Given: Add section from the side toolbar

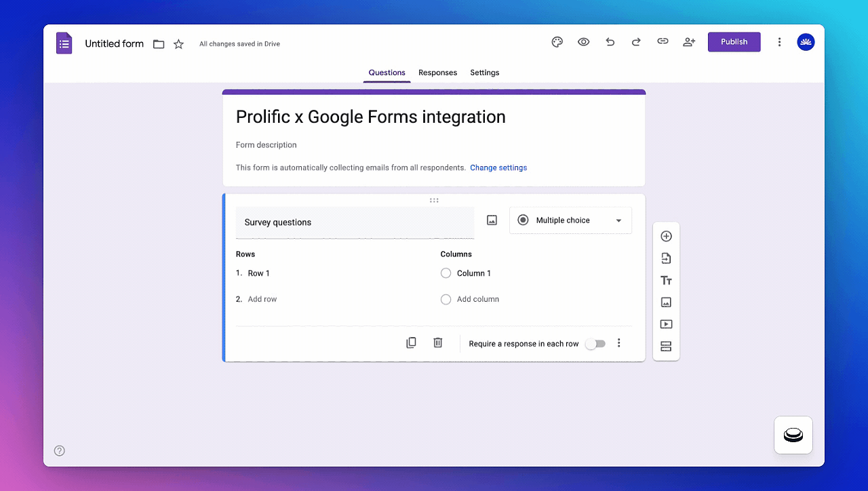Looking at the screenshot, I should coord(666,347).
